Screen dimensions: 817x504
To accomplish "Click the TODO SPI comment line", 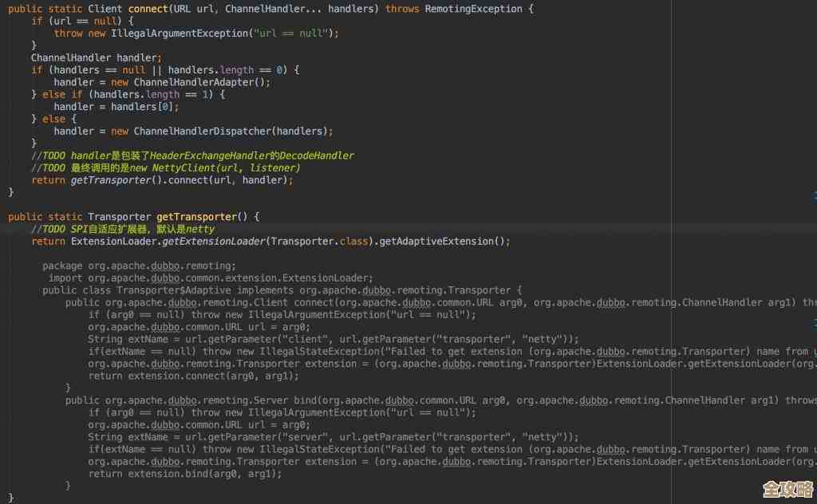I will 123,229.
